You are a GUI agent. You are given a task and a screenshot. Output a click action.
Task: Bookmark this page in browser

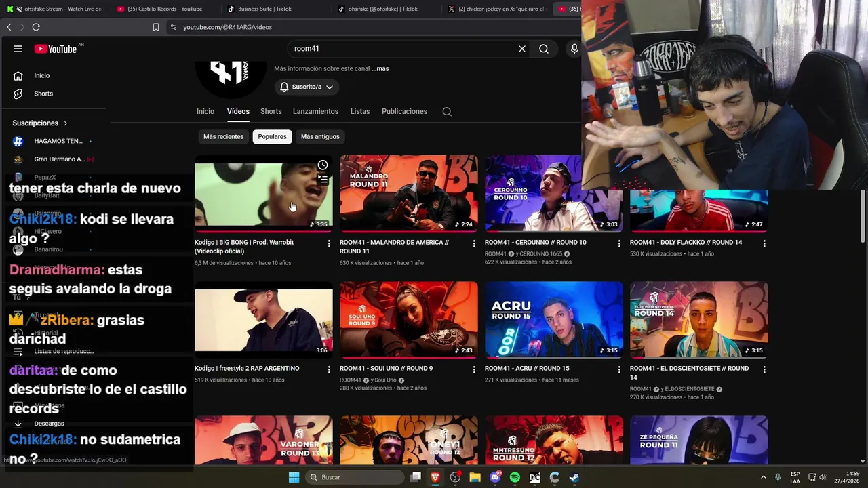[156, 27]
